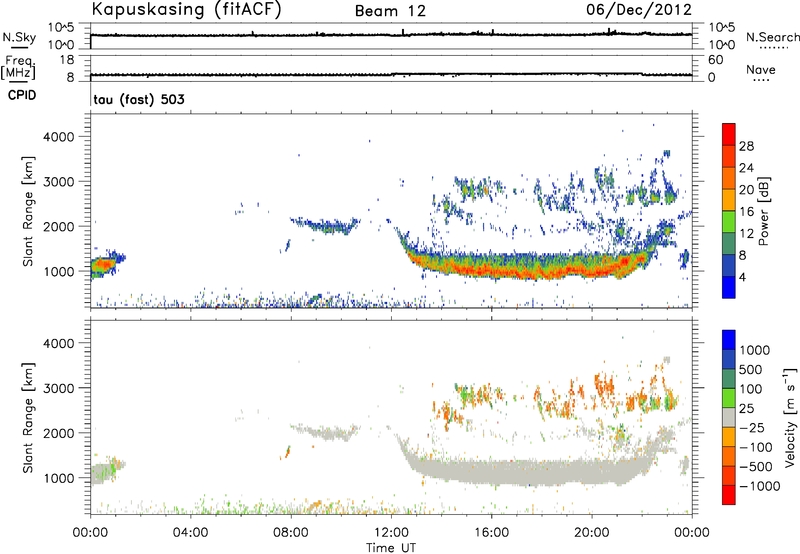Pick the light green 12–16 dB Power color segment
800x554 pixels.
729,222
